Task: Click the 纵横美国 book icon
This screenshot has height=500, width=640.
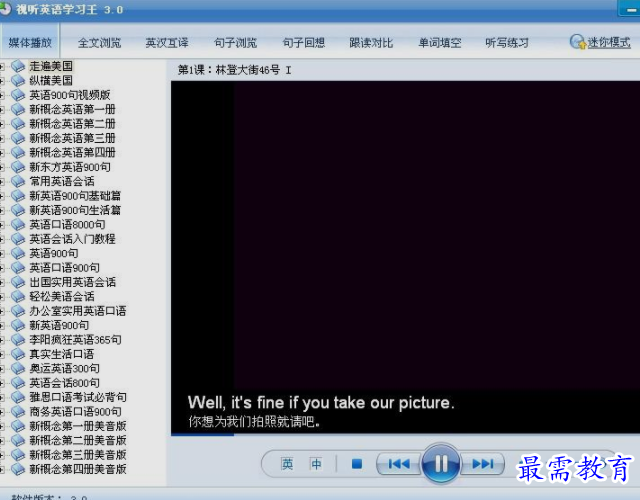Action: coord(18,80)
